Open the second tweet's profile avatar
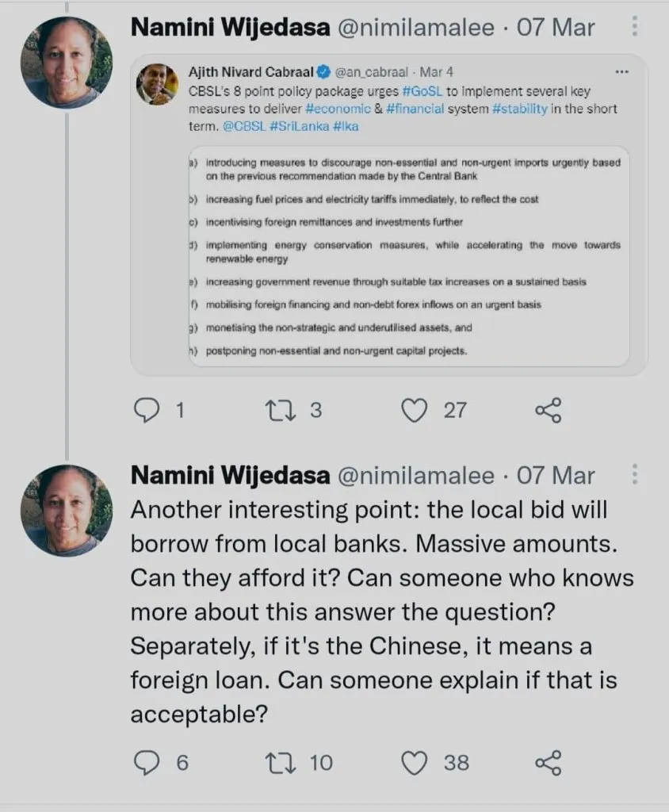The image size is (669, 812). point(67,510)
